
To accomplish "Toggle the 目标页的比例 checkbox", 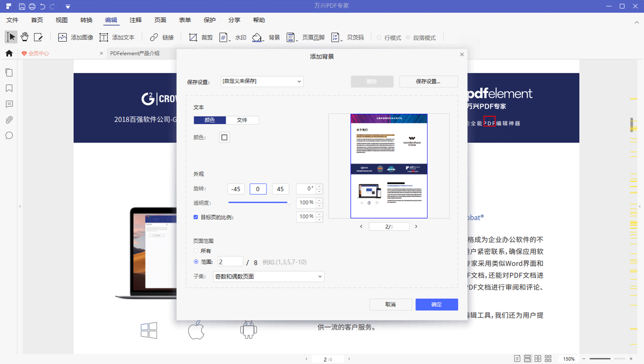I will coord(196,217).
